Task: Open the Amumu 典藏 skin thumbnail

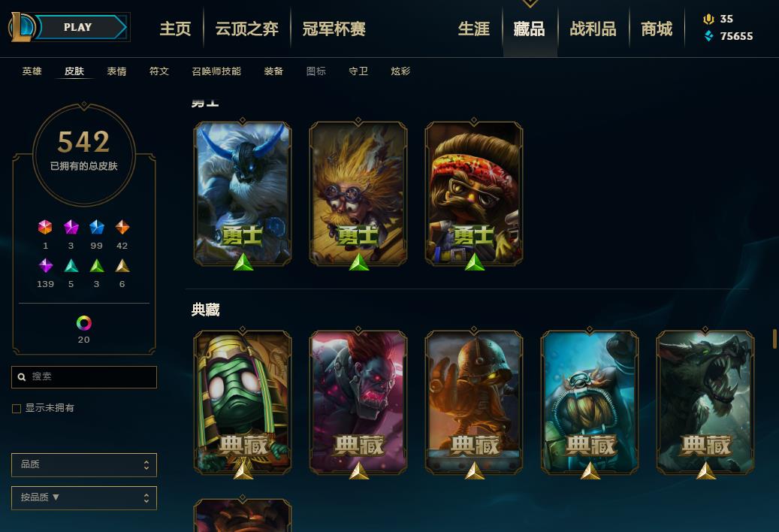Action: point(243,403)
